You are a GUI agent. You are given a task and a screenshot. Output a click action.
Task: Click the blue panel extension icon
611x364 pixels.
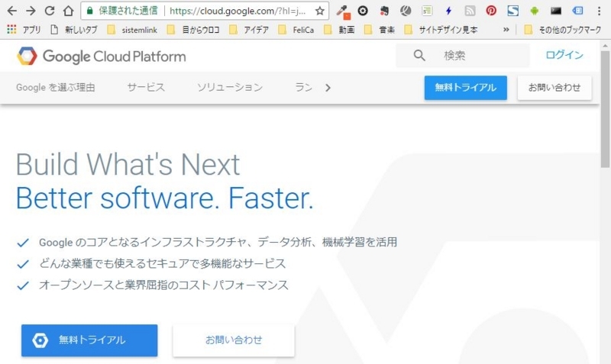[x=577, y=11]
